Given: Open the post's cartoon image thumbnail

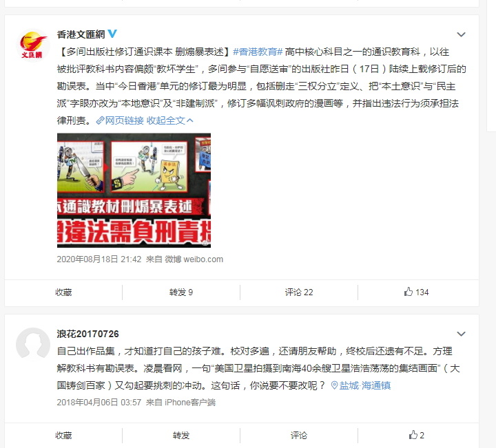Looking at the screenshot, I should [134, 190].
